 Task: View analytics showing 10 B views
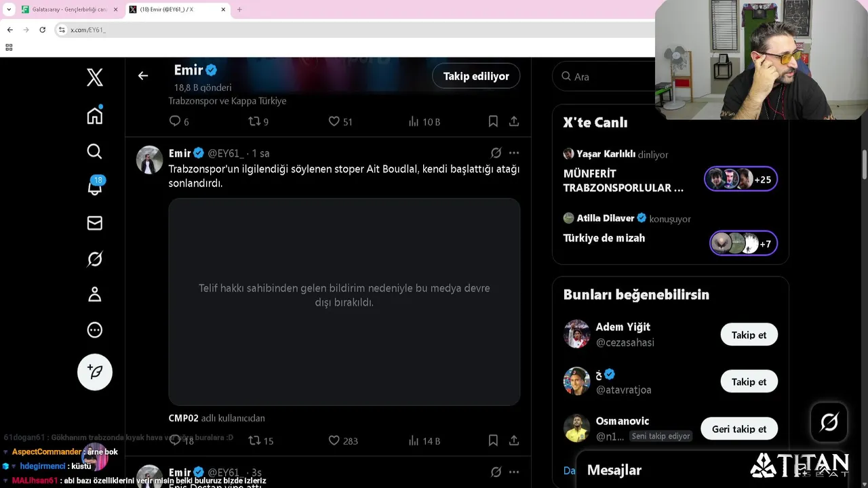[x=424, y=121]
